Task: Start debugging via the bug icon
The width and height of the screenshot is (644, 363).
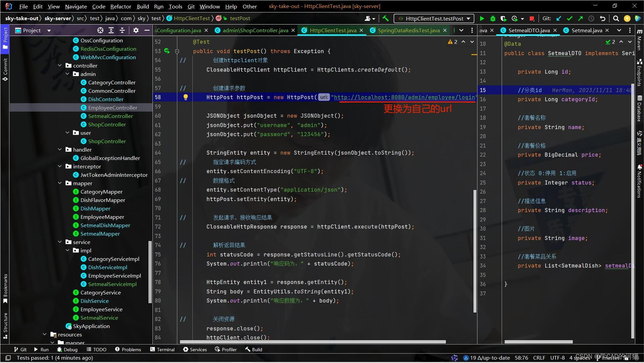Action: pyautogui.click(x=492, y=18)
